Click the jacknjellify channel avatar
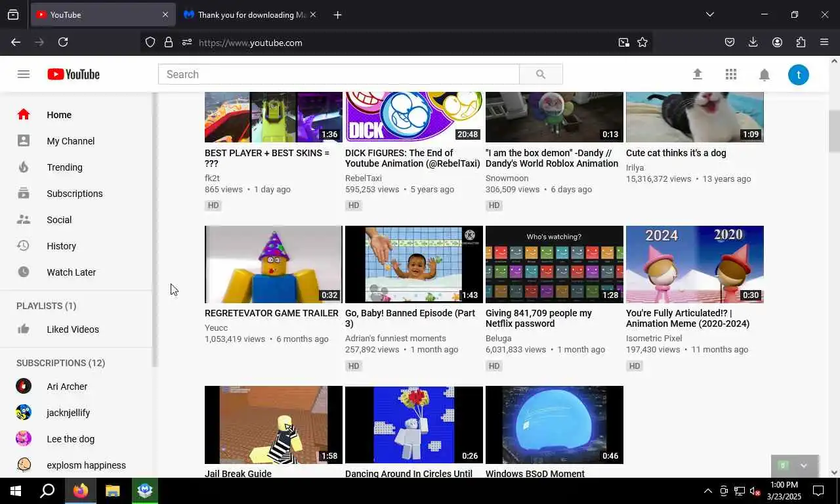Image resolution: width=840 pixels, height=504 pixels. point(24,412)
